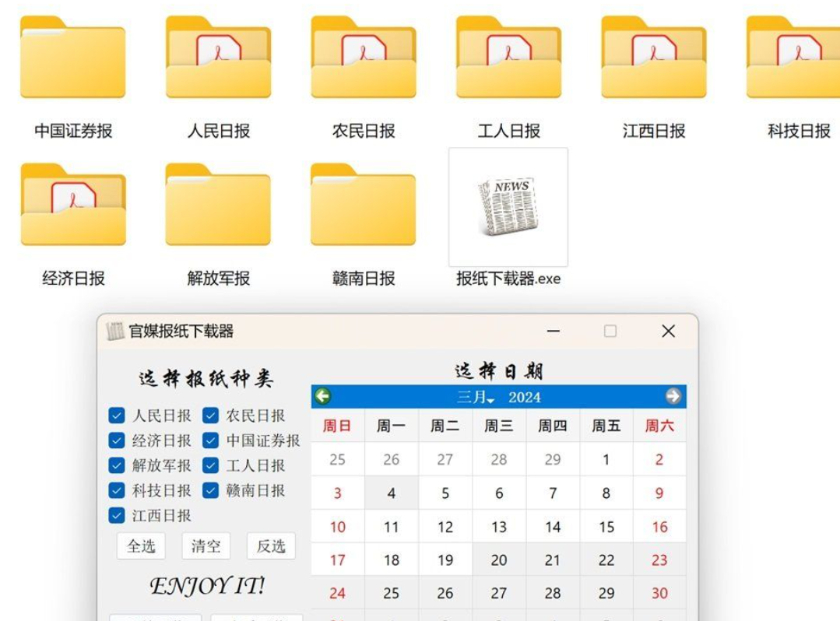The image size is (840, 621).
Task: Open the 赣南日报 folder
Action: [x=364, y=205]
